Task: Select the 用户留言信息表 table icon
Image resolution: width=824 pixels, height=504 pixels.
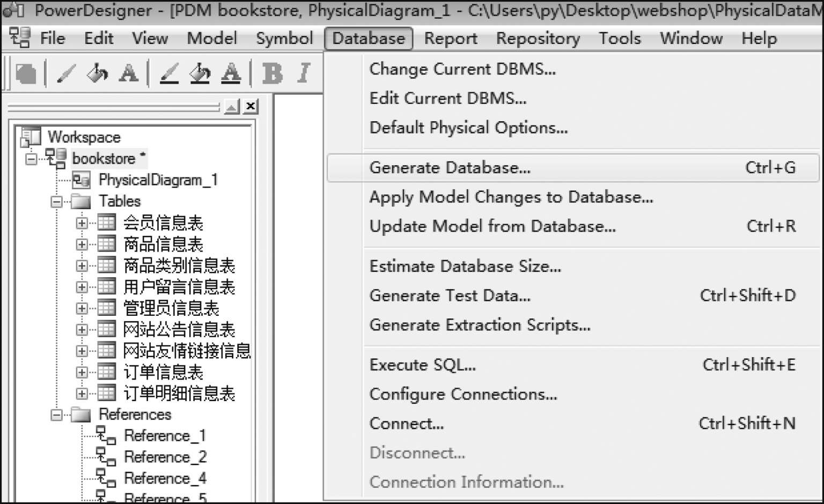Action: [107, 287]
